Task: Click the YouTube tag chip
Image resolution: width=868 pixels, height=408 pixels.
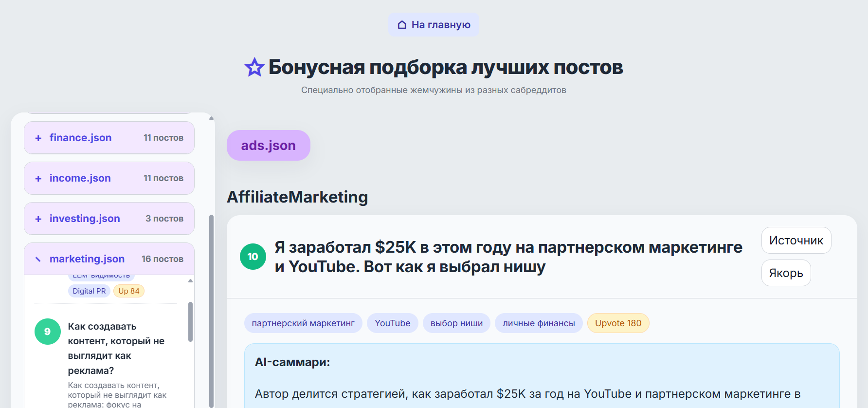Action: click(x=393, y=323)
